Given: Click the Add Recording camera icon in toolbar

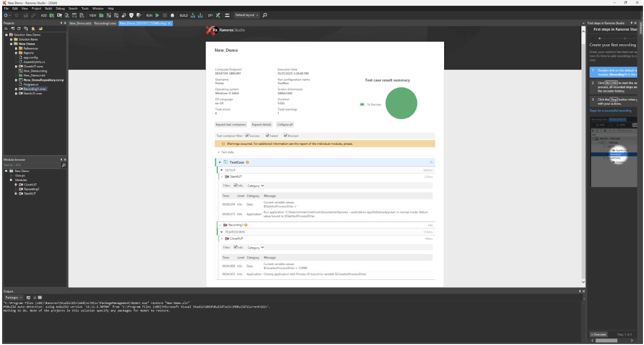Looking at the screenshot, I should click(x=59, y=15).
